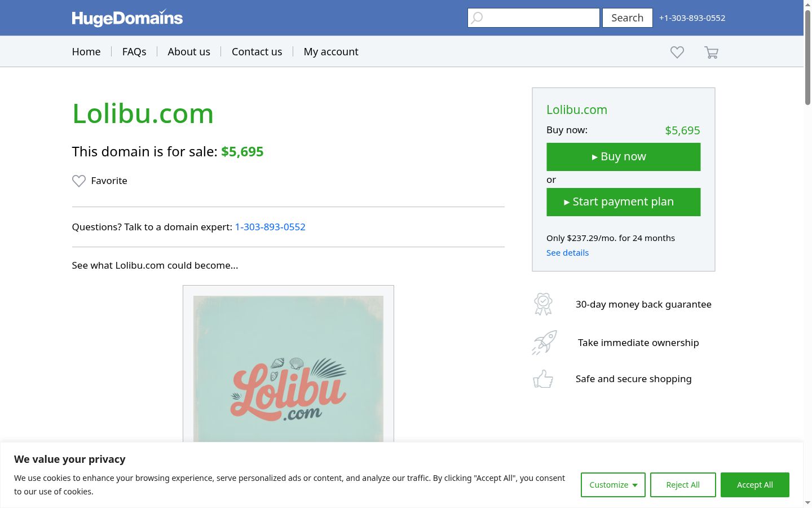Open the shopping cart icon
The image size is (812, 508).
click(711, 52)
